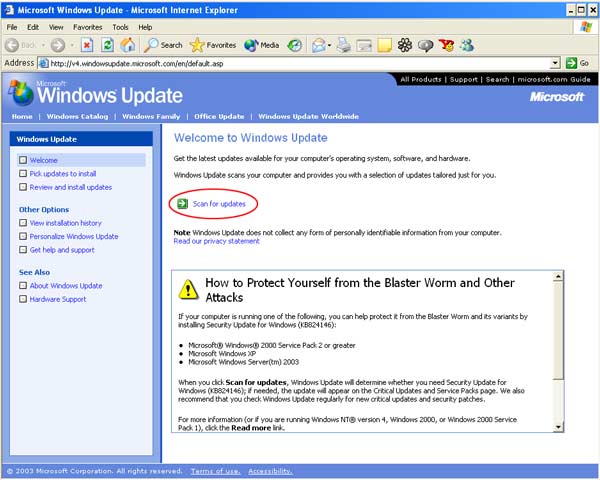600x480 pixels.
Task: Go to the Home page icon in the toolbar
Action: point(128,45)
